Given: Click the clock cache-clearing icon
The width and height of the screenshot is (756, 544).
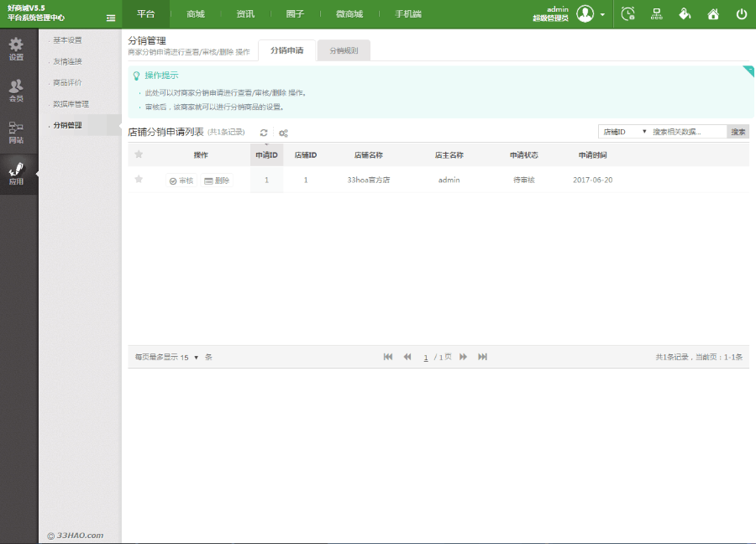Looking at the screenshot, I should [x=628, y=14].
